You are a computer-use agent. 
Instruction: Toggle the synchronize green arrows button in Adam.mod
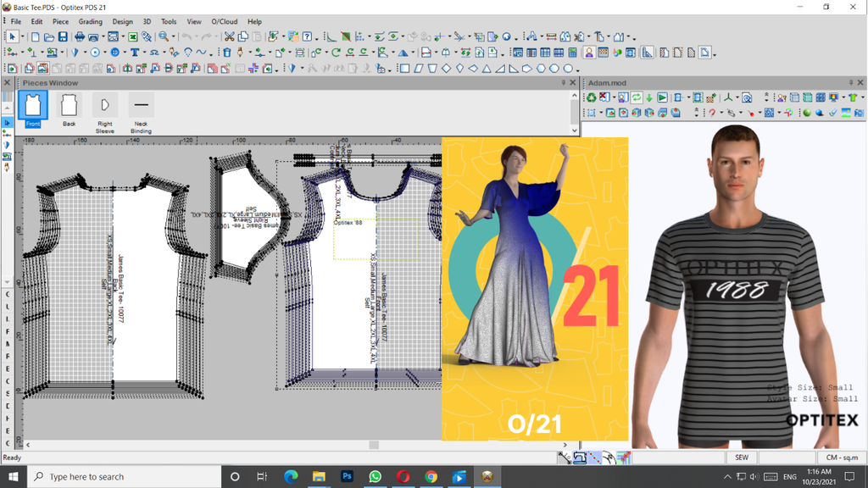(636, 98)
